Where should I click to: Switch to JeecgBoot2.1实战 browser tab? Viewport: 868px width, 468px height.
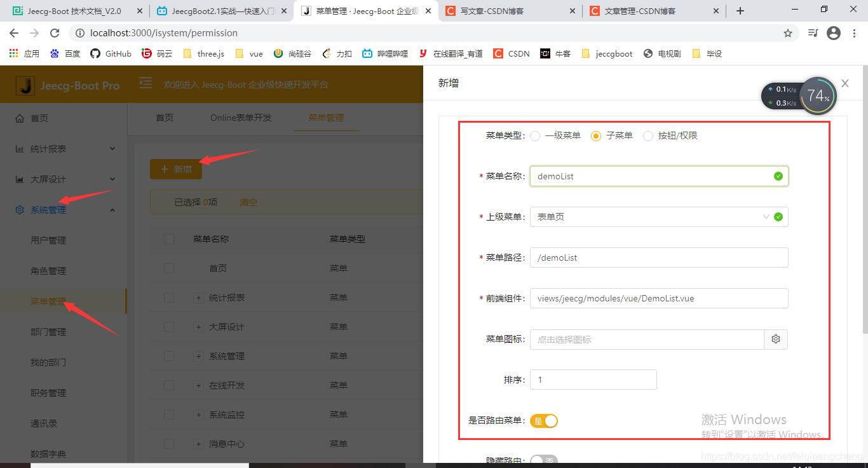coord(222,11)
